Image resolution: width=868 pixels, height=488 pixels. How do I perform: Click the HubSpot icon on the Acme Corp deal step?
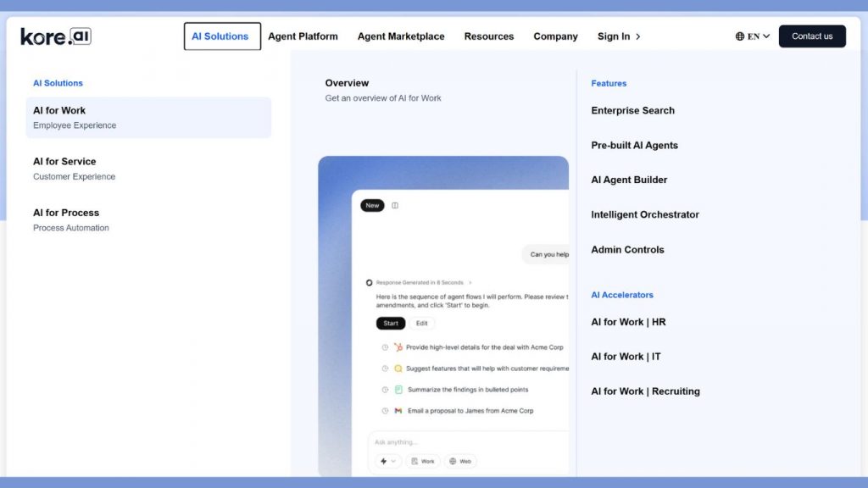click(x=399, y=347)
